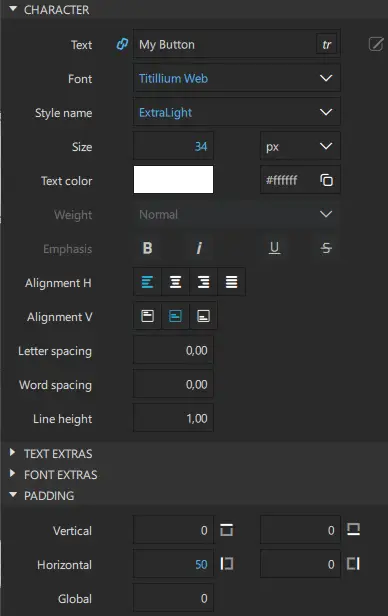Screen dimensions: 388x616
Task: Click the Vertical top padding field
Action: pyautogui.click(x=173, y=530)
